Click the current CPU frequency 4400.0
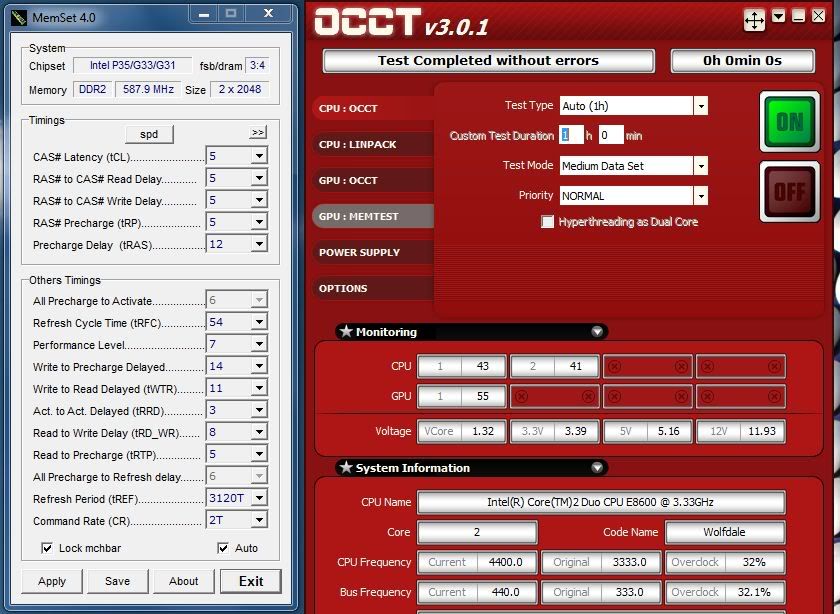The image size is (840, 614). tap(505, 562)
